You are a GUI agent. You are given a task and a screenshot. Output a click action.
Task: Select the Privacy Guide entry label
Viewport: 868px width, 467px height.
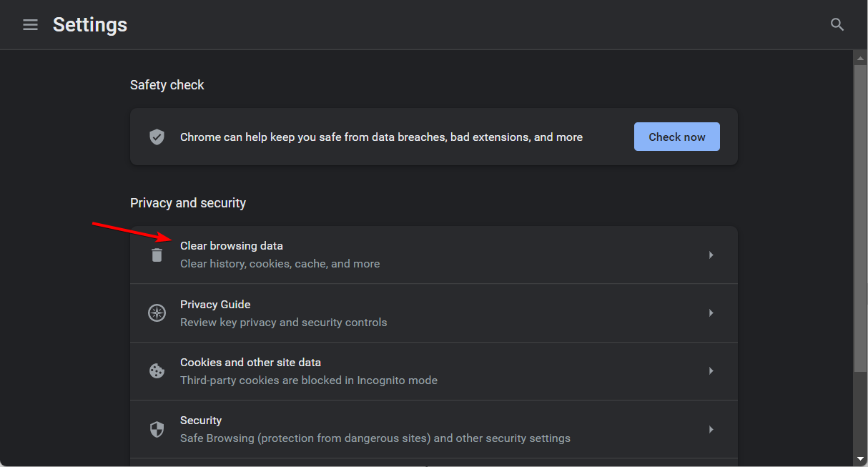[x=215, y=305]
